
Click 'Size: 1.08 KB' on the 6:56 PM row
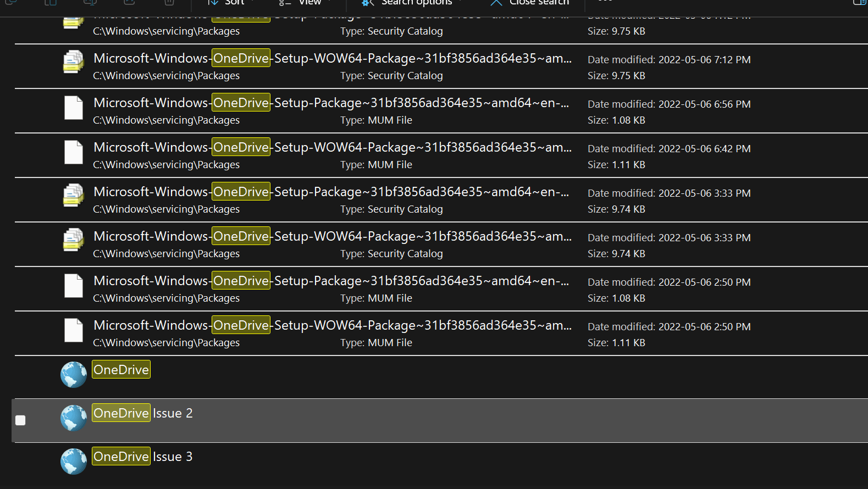[x=616, y=120]
